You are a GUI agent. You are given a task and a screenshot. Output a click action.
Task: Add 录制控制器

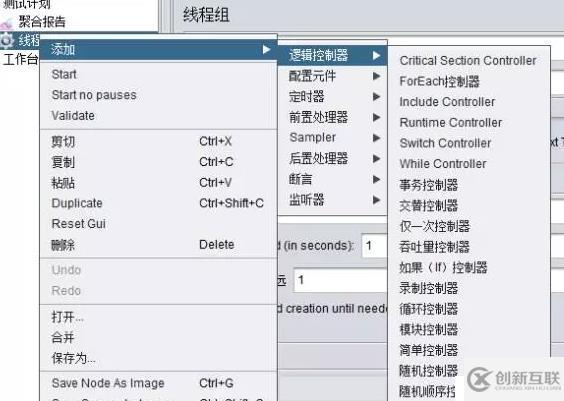(469, 288)
